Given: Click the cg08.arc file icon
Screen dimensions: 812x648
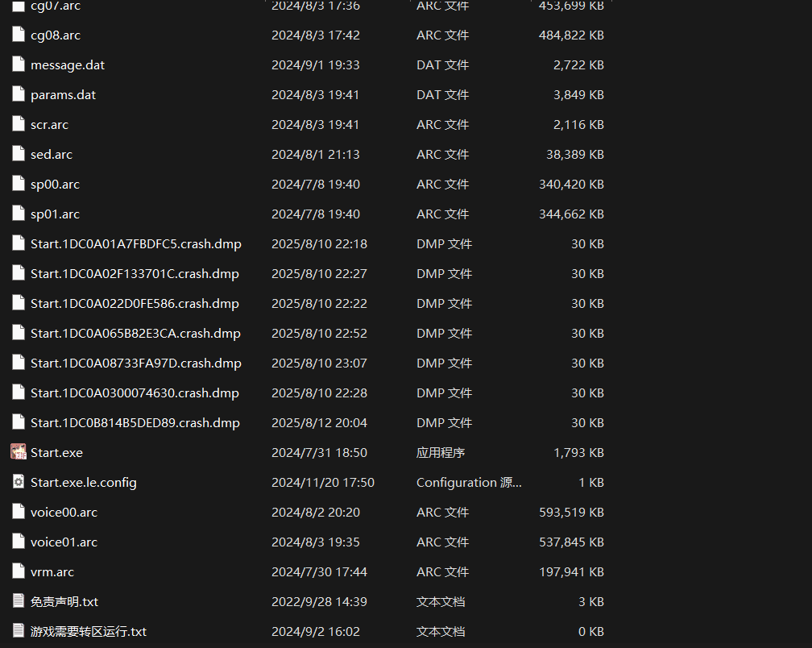Looking at the screenshot, I should point(19,35).
